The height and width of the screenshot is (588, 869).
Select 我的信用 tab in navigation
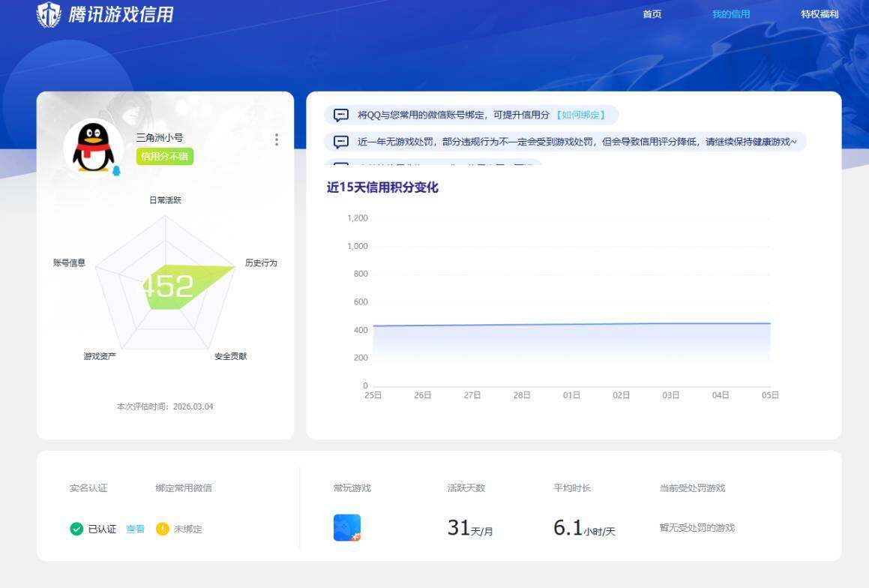pyautogui.click(x=730, y=14)
